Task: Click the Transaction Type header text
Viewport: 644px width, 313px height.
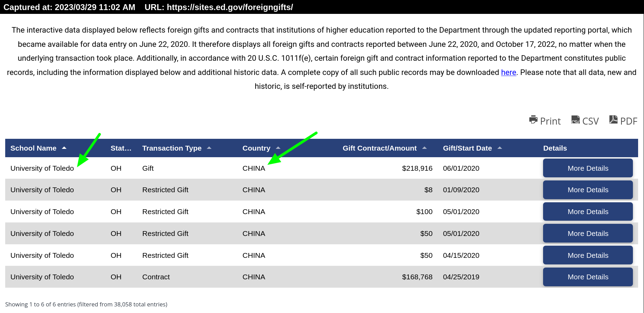Action: (172, 148)
